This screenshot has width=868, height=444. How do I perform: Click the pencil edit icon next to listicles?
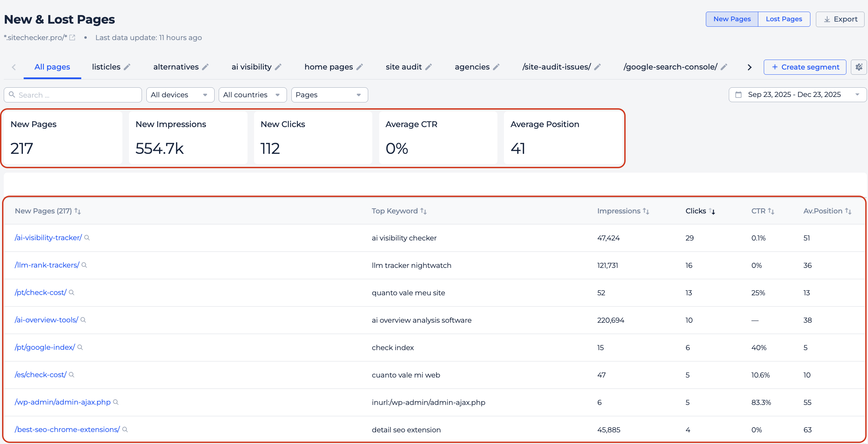[x=127, y=67]
